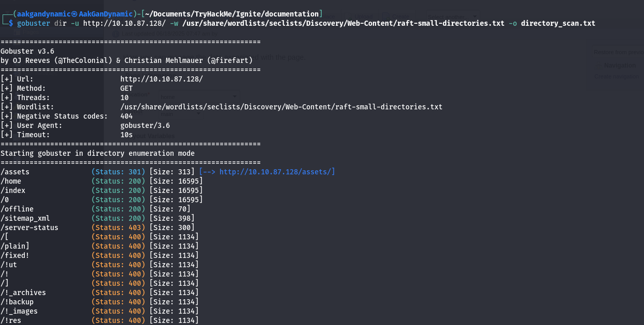The image size is (644, 325).
Task: Open the "Restore from previous" dropdown
Action: pos(618,52)
